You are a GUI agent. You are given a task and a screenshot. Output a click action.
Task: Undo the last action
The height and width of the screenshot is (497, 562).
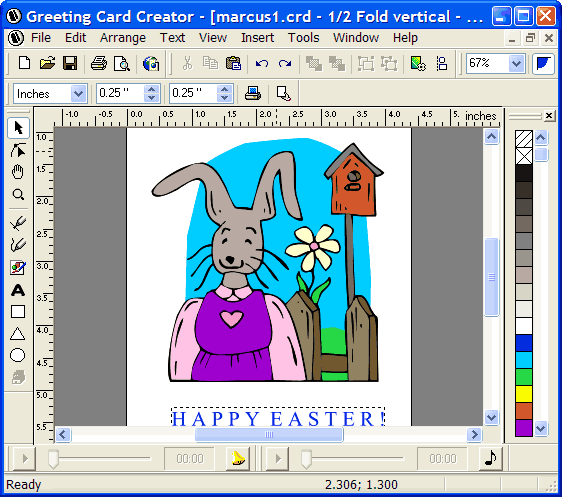point(262,64)
